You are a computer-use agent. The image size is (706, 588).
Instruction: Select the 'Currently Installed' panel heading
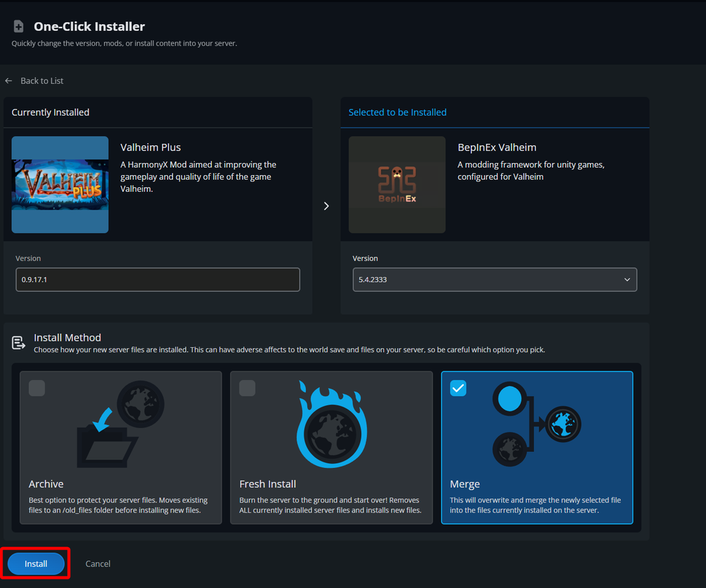coord(50,112)
